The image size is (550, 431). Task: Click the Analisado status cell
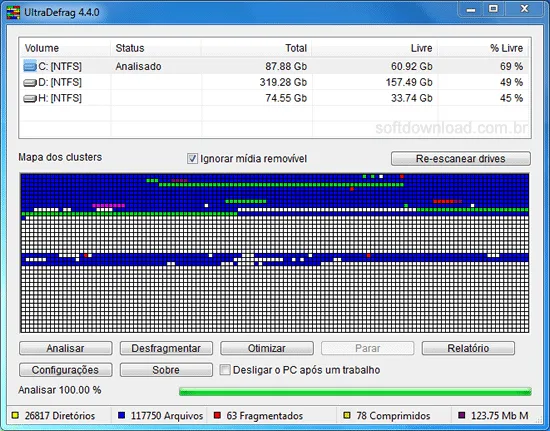[139, 66]
